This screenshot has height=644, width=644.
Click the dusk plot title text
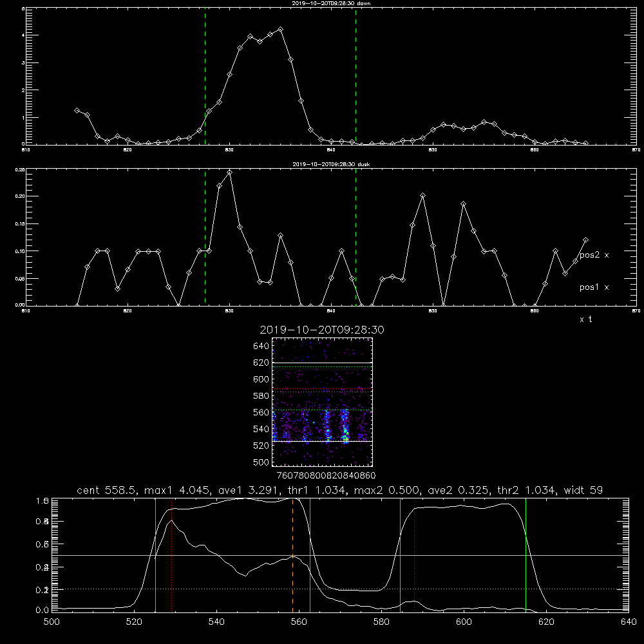(331, 164)
